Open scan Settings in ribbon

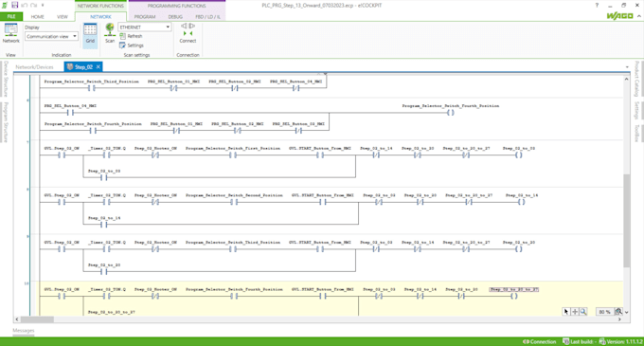tap(132, 46)
